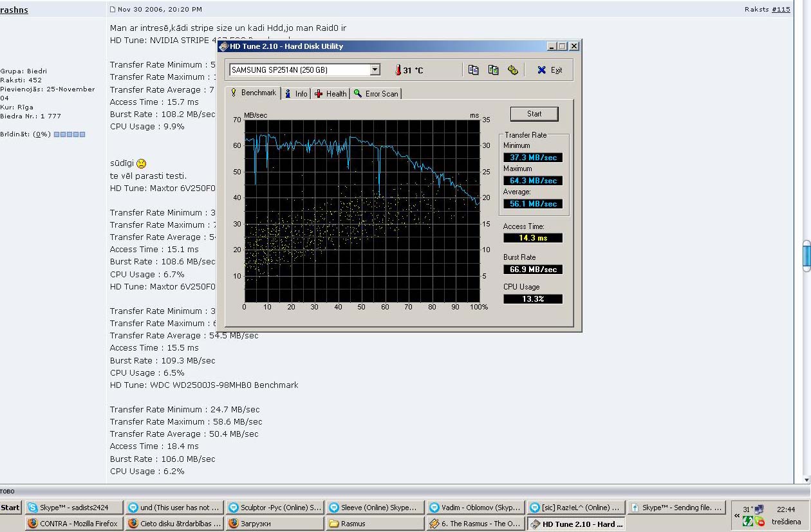The height and width of the screenshot is (532, 811).
Task: Switch to Vadim - Oblomov Skype chat
Action: pos(476,508)
